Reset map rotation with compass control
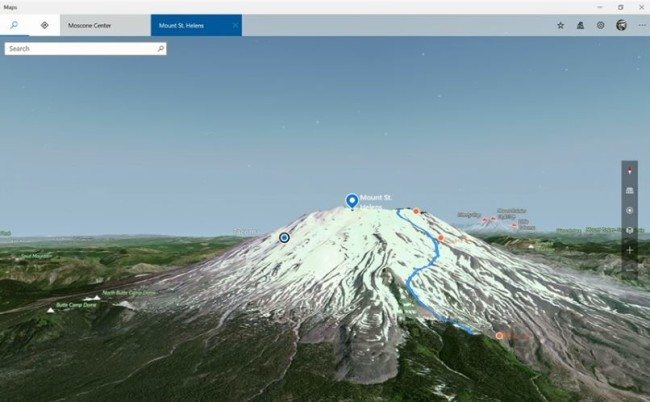The width and height of the screenshot is (650, 402). [630, 171]
